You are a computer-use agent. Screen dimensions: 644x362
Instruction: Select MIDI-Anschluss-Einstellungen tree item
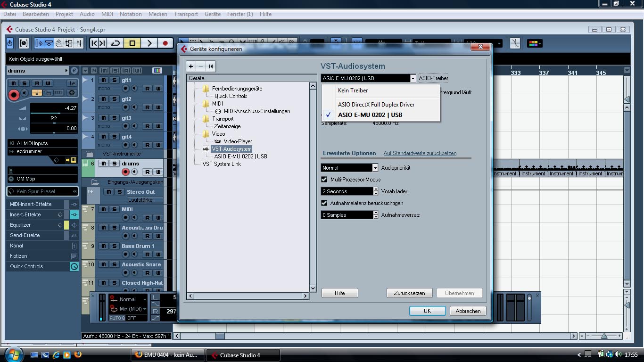click(x=257, y=111)
